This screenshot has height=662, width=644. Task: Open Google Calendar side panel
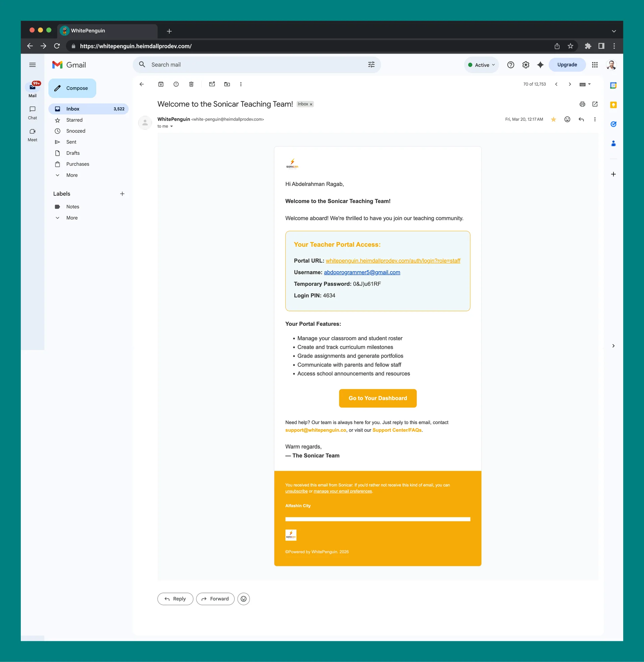coord(613,85)
